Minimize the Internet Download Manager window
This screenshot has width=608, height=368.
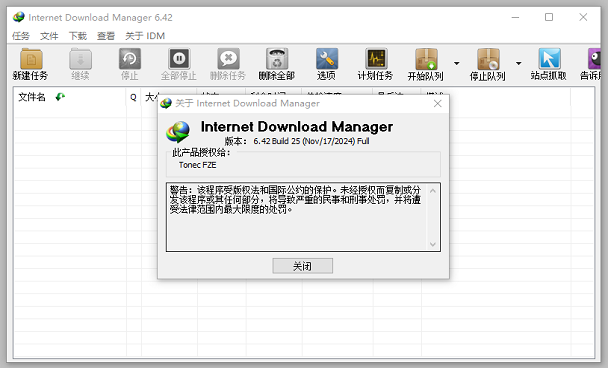pos(515,17)
